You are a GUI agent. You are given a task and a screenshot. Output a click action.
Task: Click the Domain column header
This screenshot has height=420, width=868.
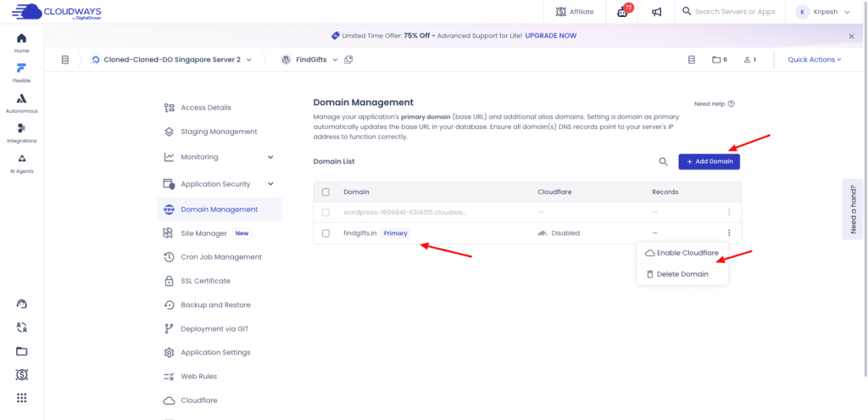pyautogui.click(x=356, y=192)
